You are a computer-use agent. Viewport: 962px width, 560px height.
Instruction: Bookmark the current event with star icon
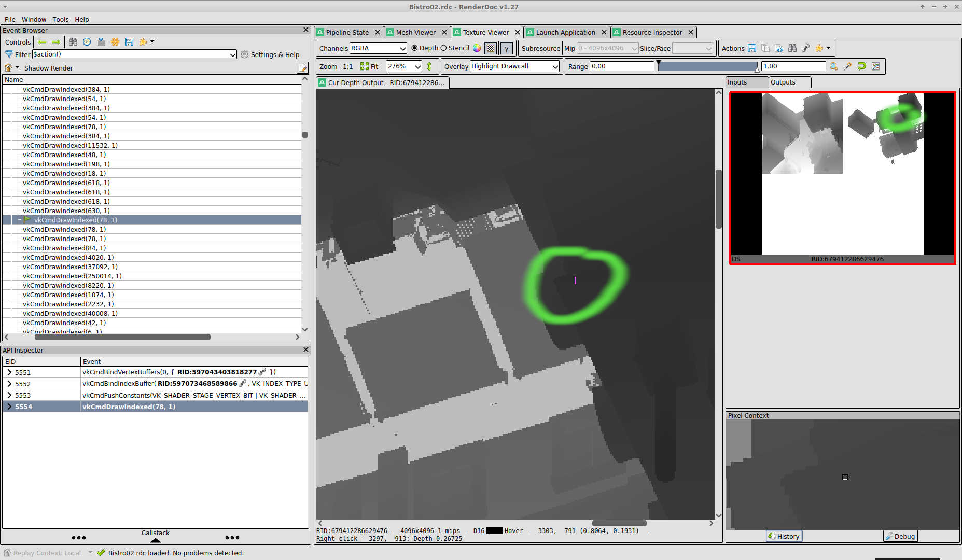115,42
